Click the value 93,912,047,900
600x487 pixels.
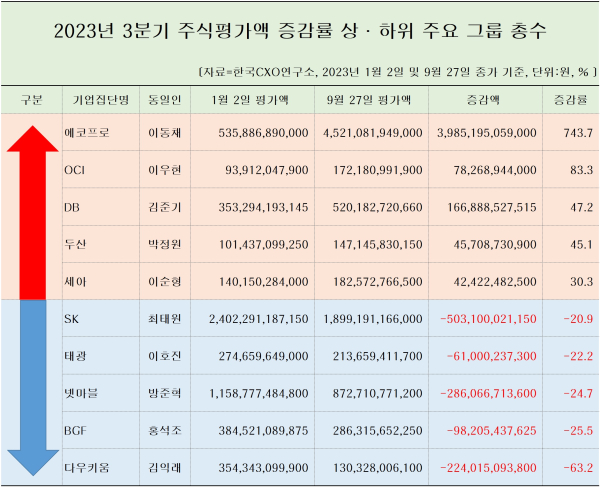pos(267,170)
